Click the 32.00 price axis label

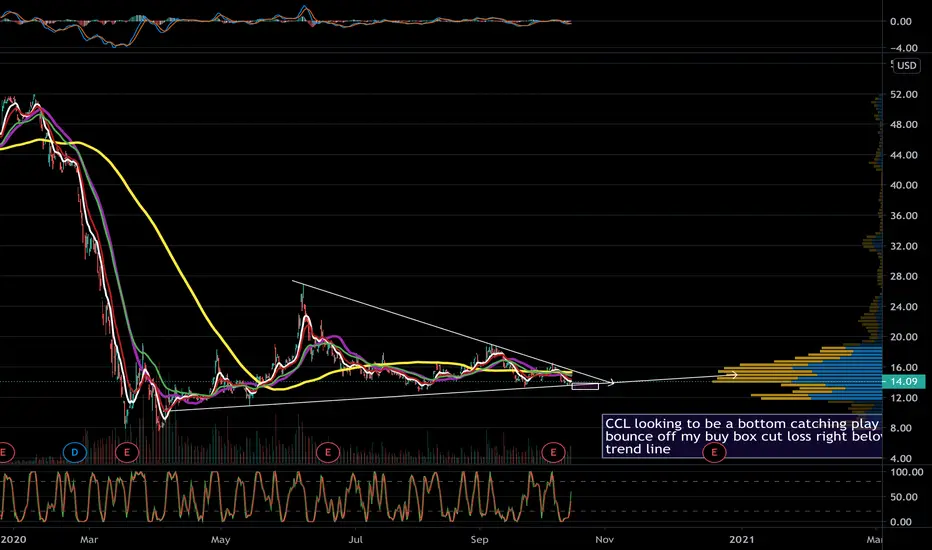tap(903, 246)
